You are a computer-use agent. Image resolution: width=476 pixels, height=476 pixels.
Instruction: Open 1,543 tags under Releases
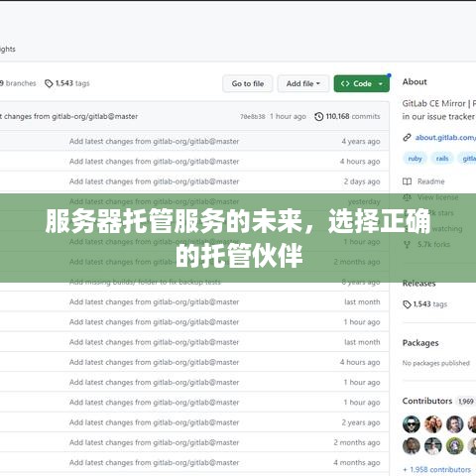click(429, 304)
